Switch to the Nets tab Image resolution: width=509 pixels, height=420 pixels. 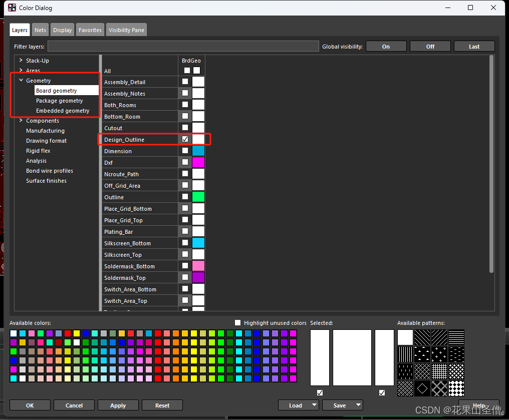[x=40, y=30]
